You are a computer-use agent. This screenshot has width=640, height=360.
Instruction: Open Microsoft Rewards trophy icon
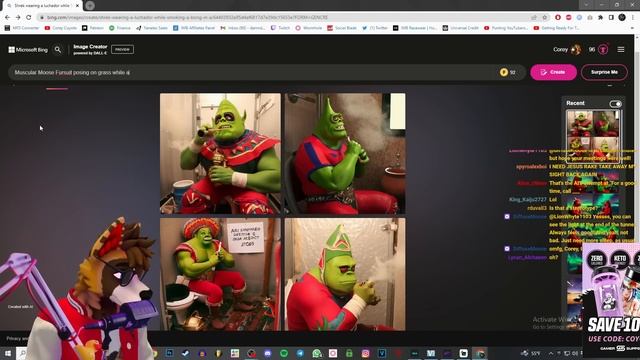(603, 49)
